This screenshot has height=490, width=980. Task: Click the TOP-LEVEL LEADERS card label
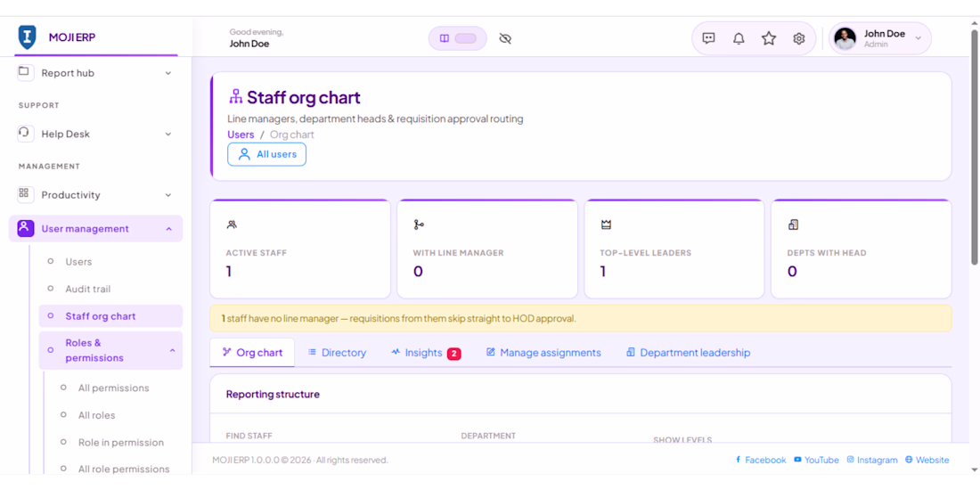[x=646, y=253]
